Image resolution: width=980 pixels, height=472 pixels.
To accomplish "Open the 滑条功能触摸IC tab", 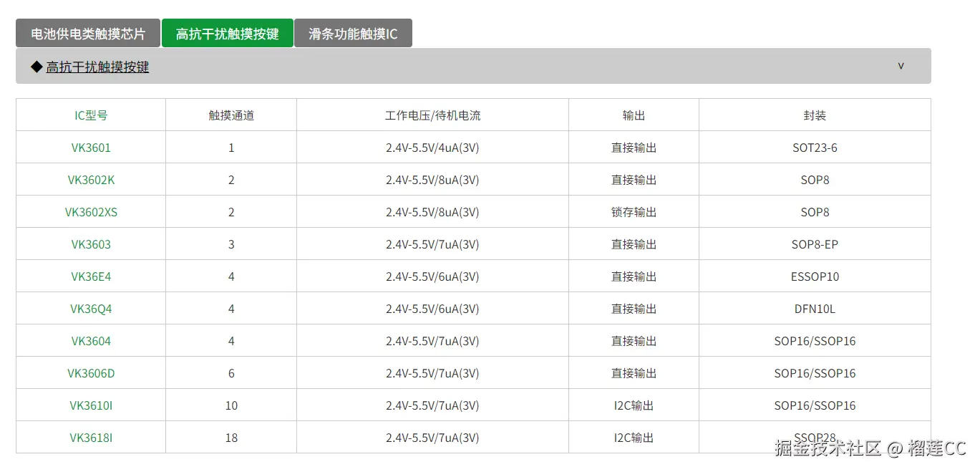I will [x=353, y=34].
